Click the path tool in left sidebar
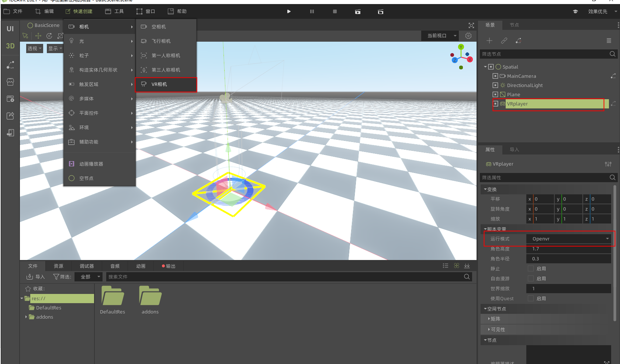Image resolution: width=620 pixels, height=364 pixels. coord(10,65)
